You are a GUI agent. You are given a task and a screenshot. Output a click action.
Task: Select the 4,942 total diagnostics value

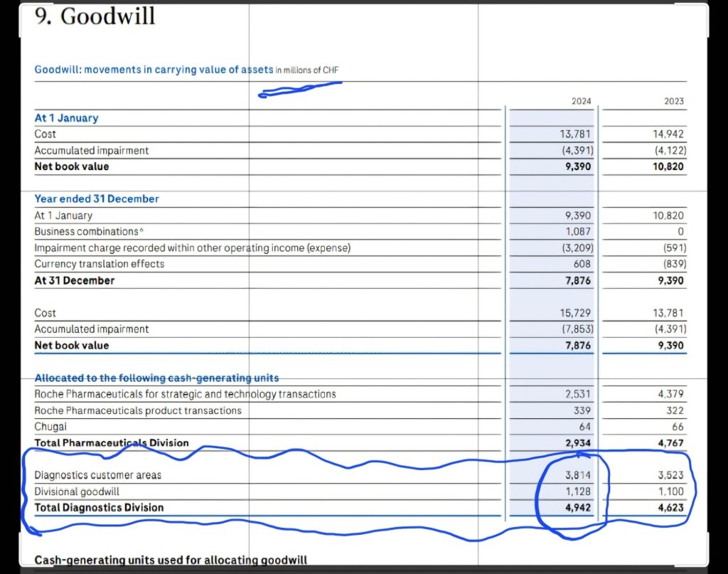(578, 508)
